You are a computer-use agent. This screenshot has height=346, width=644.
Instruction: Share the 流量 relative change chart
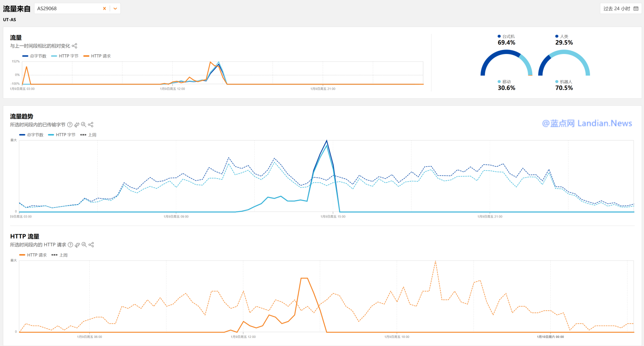click(x=74, y=46)
